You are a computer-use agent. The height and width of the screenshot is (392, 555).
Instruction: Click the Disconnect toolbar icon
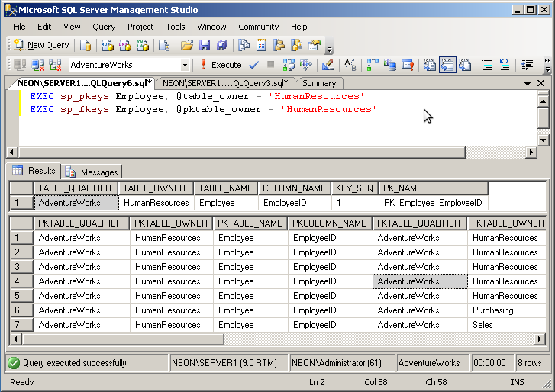(37, 65)
